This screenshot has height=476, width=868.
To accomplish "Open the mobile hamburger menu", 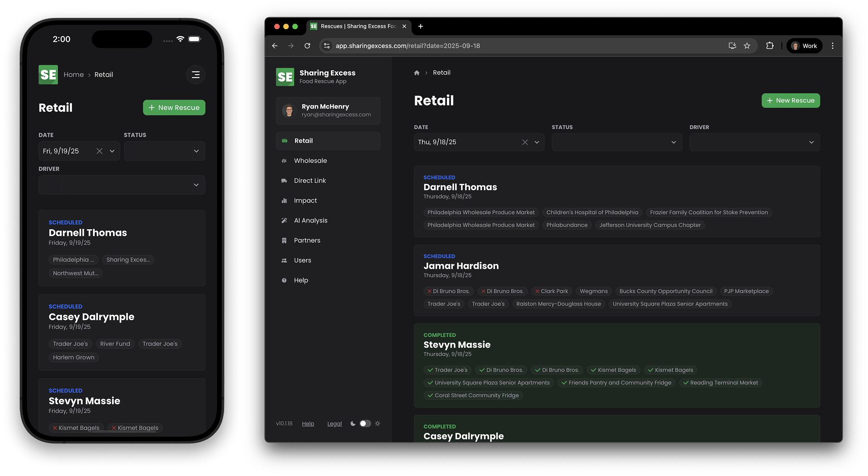I will click(x=195, y=75).
